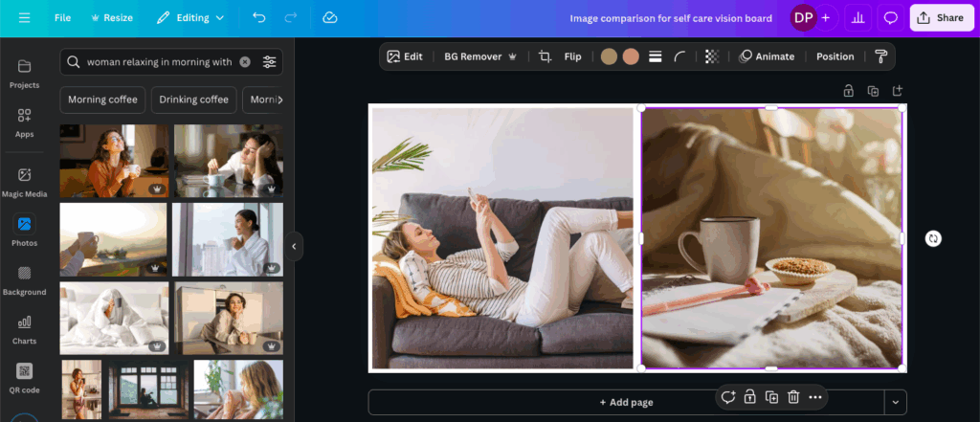Clear the search text with X

pos(245,62)
